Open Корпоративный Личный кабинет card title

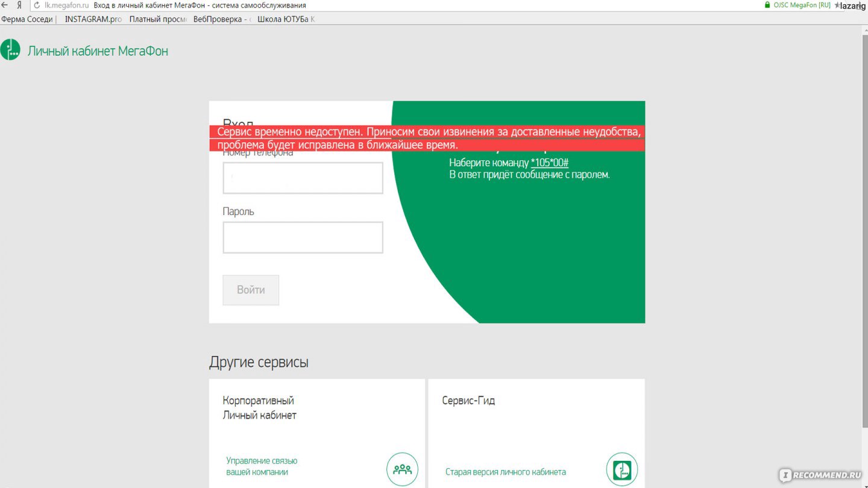pyautogui.click(x=259, y=408)
